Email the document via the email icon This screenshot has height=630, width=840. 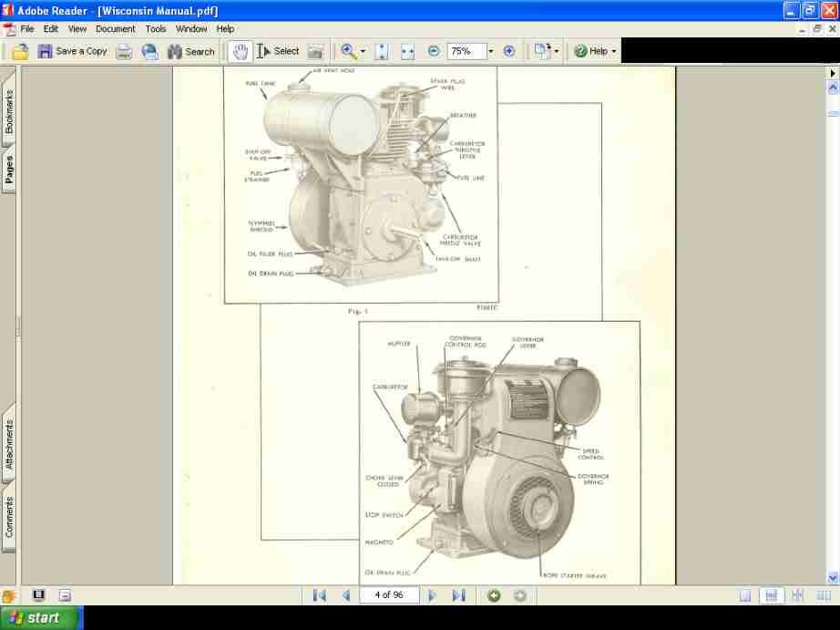point(149,51)
